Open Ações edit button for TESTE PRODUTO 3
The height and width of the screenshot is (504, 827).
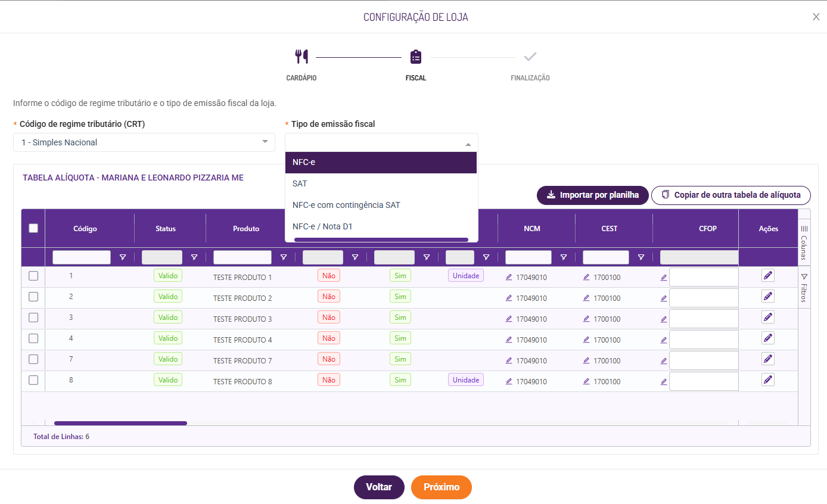coord(768,317)
